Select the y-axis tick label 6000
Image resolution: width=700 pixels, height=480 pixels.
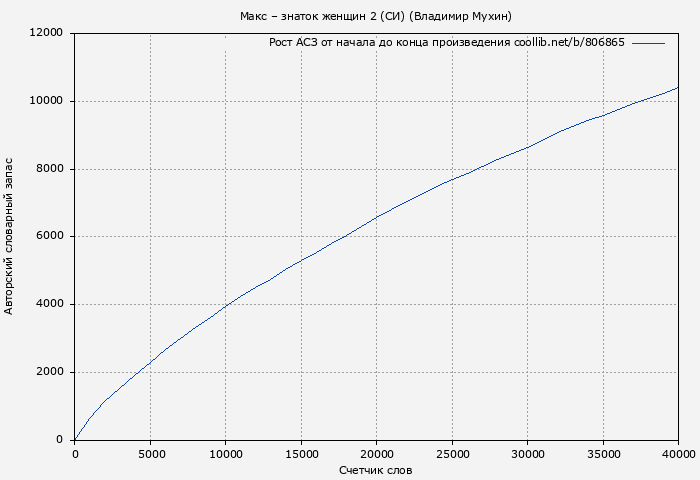pos(50,236)
